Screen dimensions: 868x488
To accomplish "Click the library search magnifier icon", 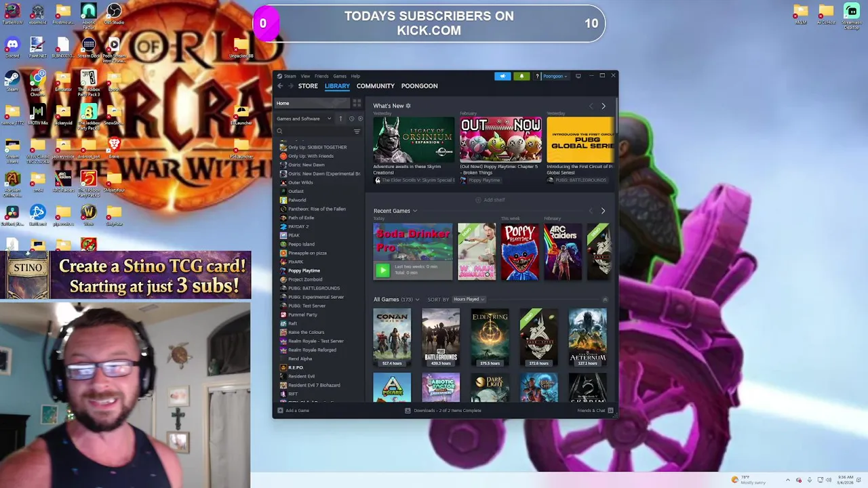I will [x=279, y=131].
